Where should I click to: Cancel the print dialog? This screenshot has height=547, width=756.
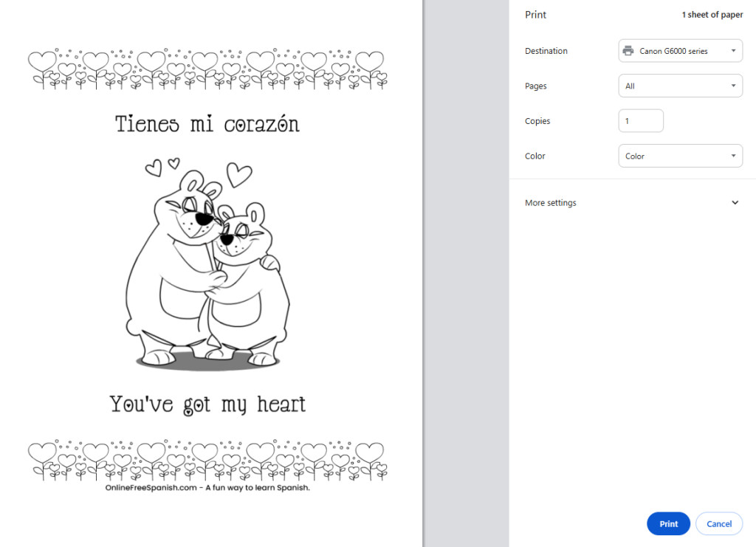click(x=718, y=524)
